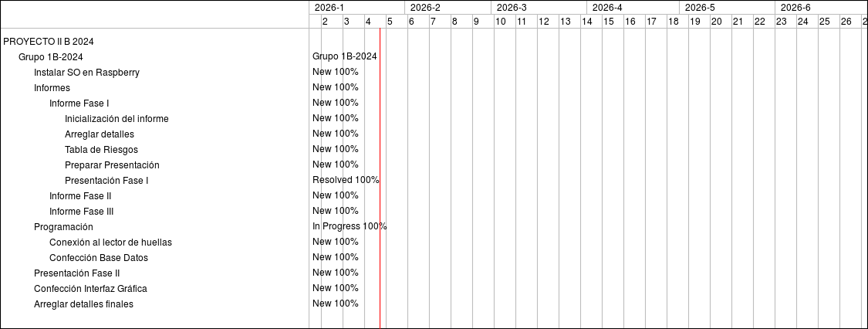Open the Instalar SO en Raspberry task
The height and width of the screenshot is (329, 868).
click(86, 73)
